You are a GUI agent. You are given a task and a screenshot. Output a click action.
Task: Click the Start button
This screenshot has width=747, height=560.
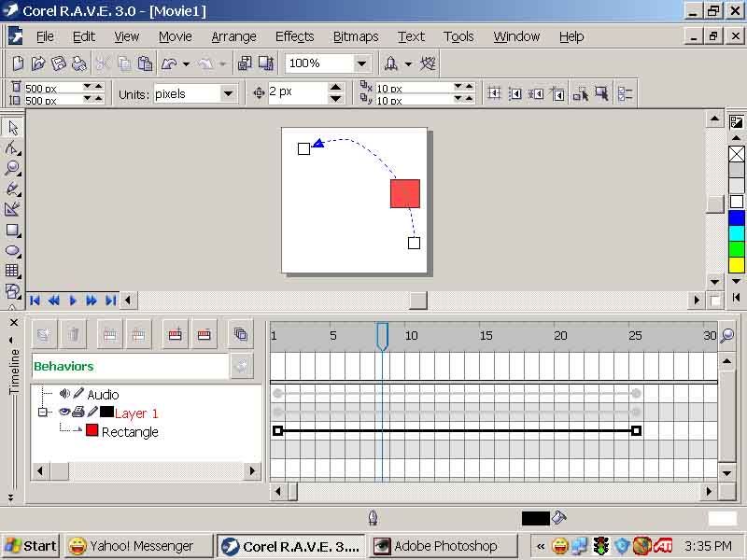(31, 546)
